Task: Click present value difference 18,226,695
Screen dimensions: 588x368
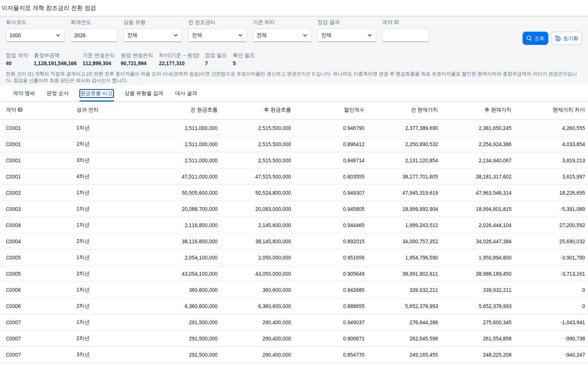Action: [x=572, y=193]
